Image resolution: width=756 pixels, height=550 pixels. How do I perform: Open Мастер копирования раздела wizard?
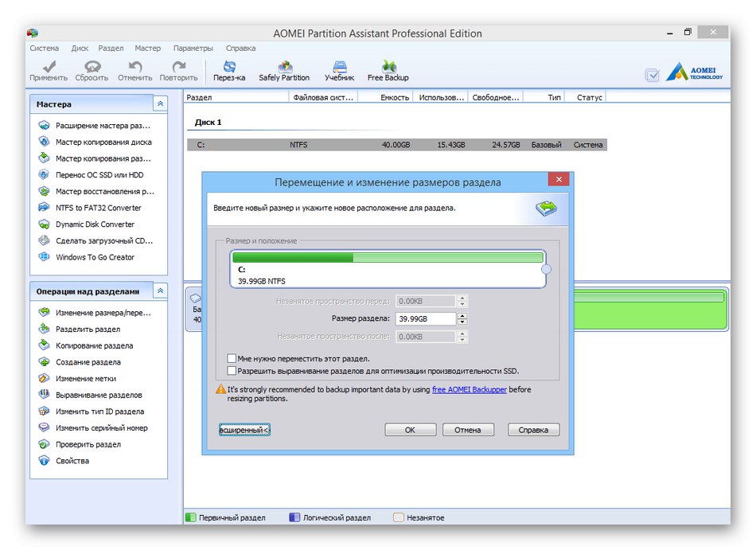[x=96, y=158]
